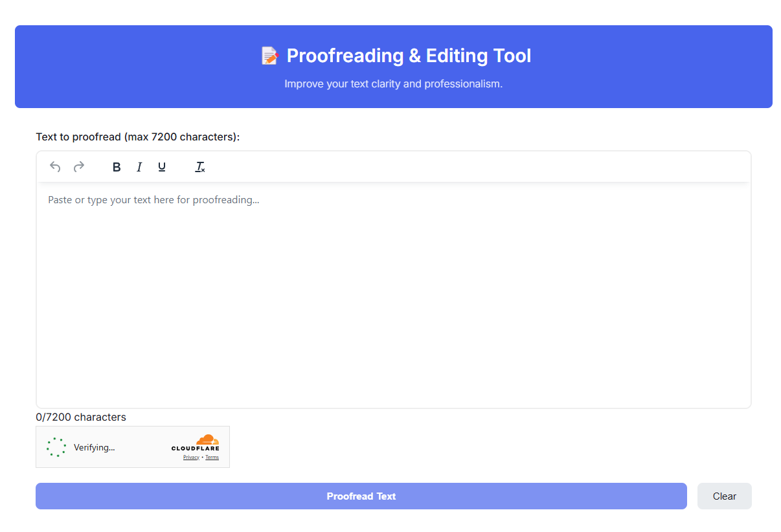The image size is (781, 532).
Task: Redo the last undone edit
Action: 79,167
